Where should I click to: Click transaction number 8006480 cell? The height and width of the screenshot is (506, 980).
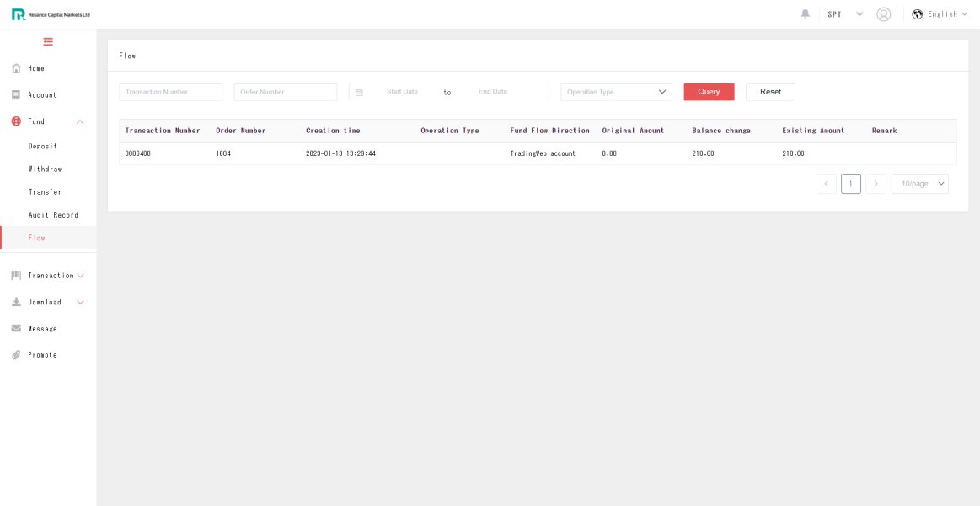click(x=137, y=153)
